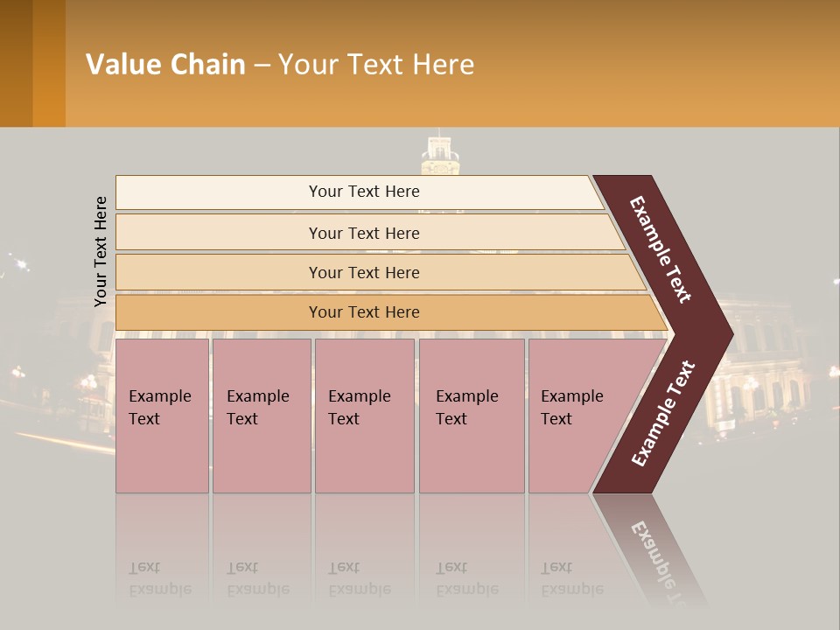Select the lighter orange strip beside the corner block
Screen dimensions: 840x630
tap(49, 63)
